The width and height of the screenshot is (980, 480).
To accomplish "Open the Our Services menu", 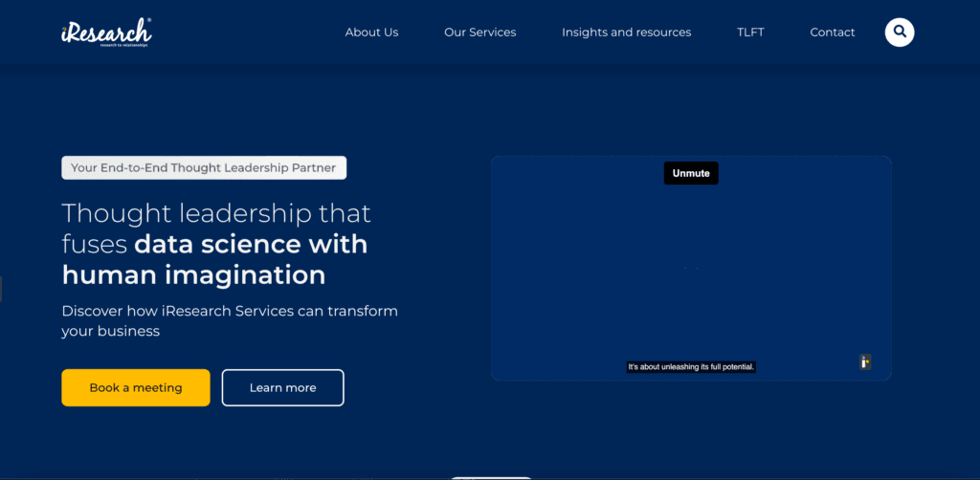I will pyautogui.click(x=480, y=33).
